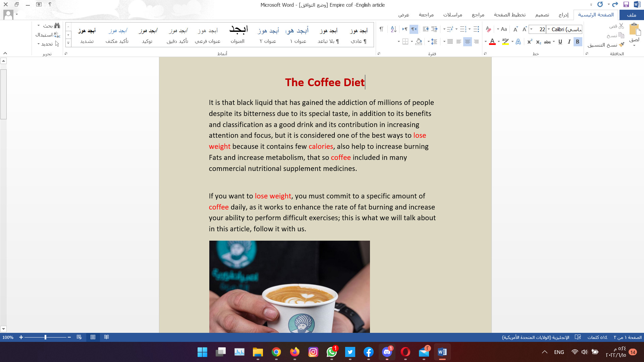The width and height of the screenshot is (644, 362).
Task: Toggle Italic formatting button
Action: click(x=569, y=42)
